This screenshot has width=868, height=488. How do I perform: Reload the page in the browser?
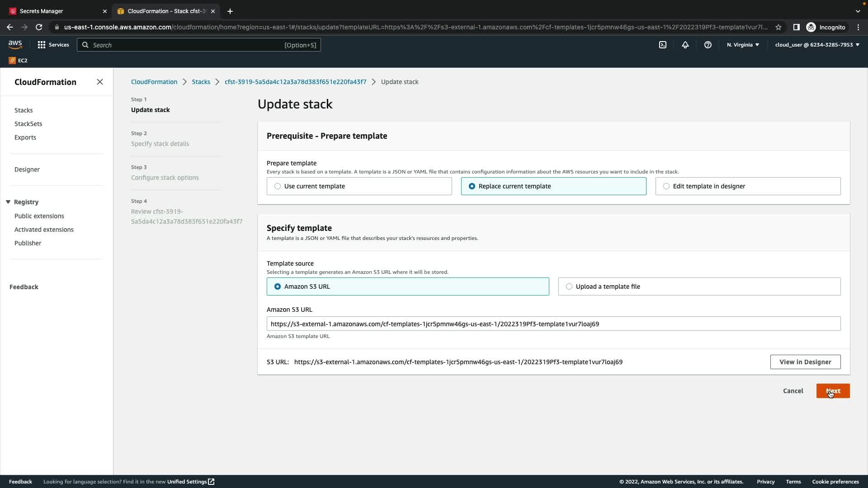(x=39, y=27)
